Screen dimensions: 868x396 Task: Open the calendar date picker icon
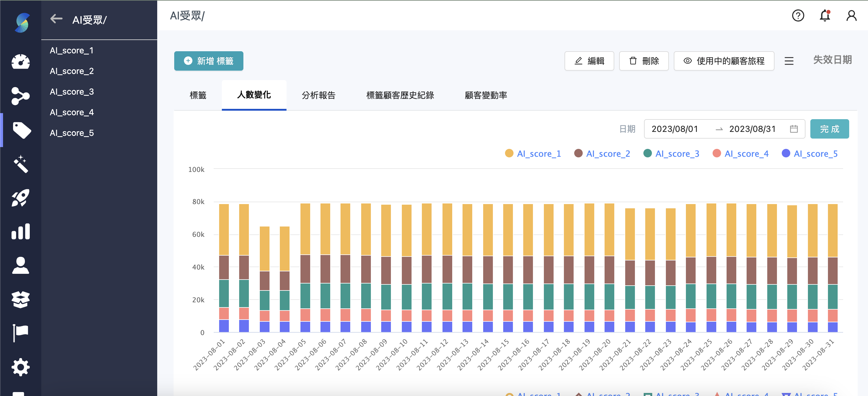[794, 129]
